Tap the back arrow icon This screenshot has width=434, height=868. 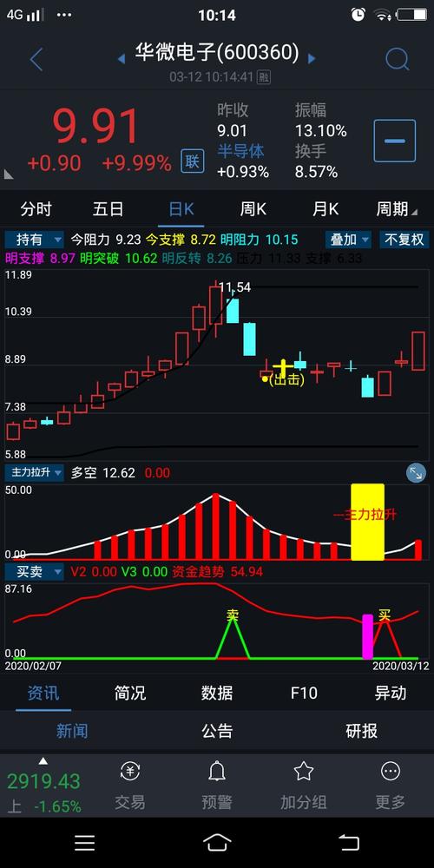36,59
